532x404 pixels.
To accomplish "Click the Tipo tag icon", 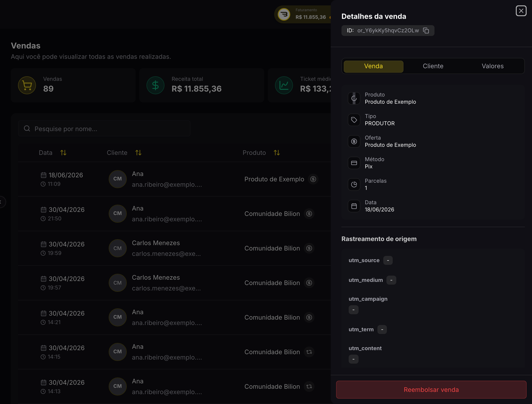I will pyautogui.click(x=354, y=120).
